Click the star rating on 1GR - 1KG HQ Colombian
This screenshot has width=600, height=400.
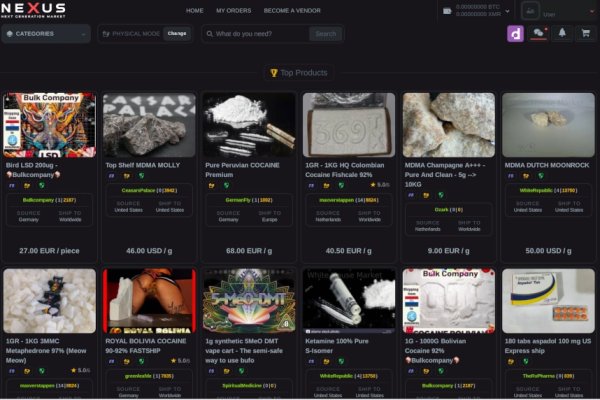click(x=380, y=185)
